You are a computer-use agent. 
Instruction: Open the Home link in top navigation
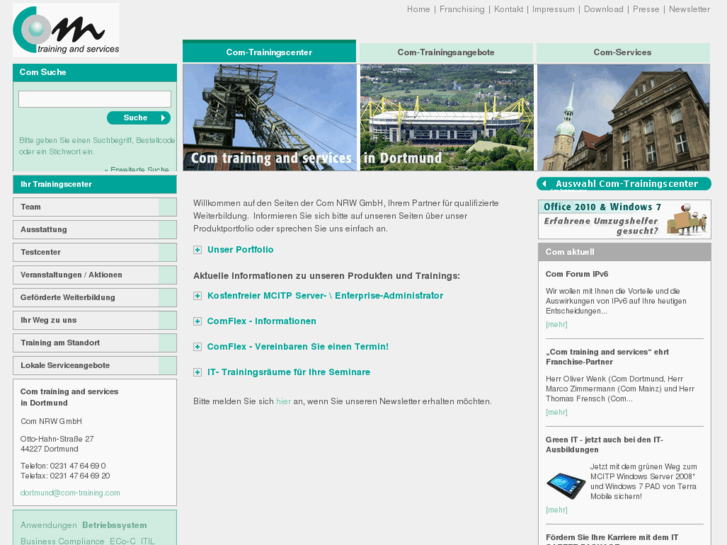pyautogui.click(x=418, y=9)
